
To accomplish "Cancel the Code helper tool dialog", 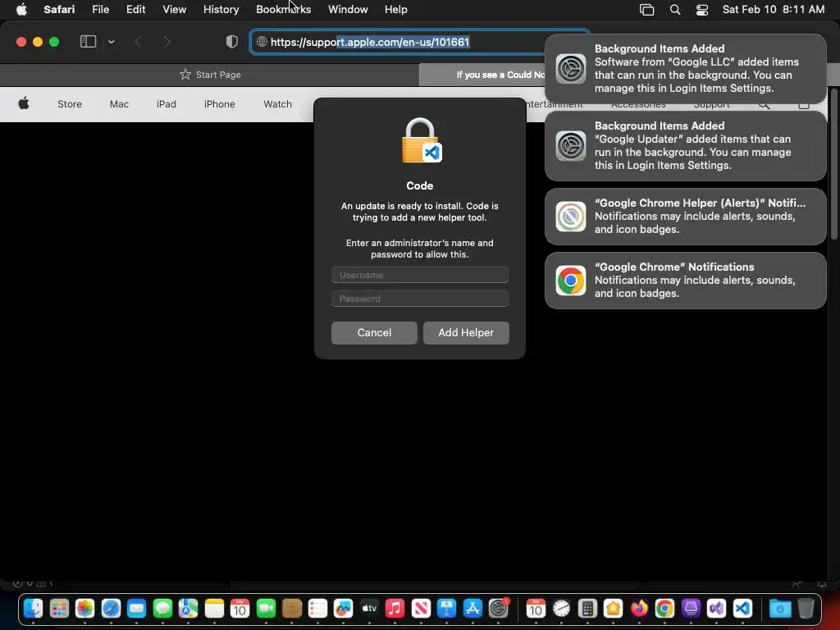I will (374, 333).
